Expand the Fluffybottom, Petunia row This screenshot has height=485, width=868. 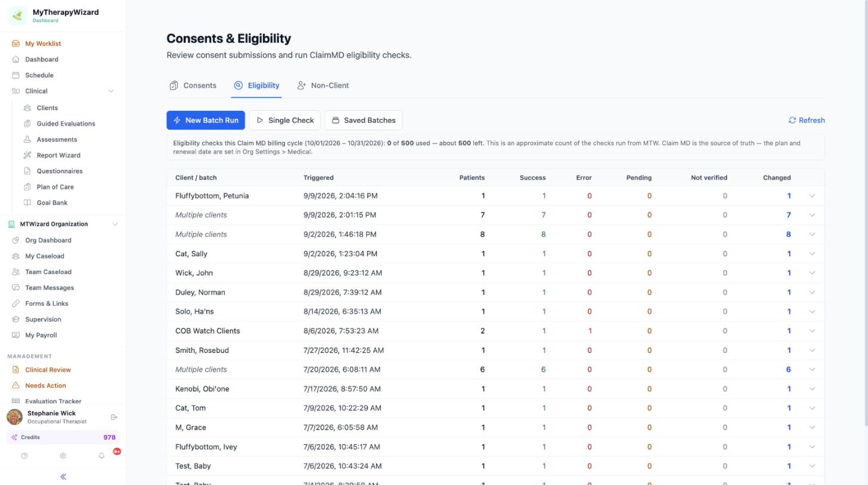coord(812,196)
